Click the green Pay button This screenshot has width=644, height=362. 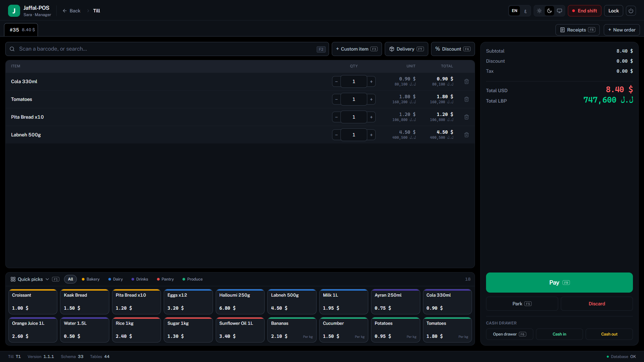(559, 283)
